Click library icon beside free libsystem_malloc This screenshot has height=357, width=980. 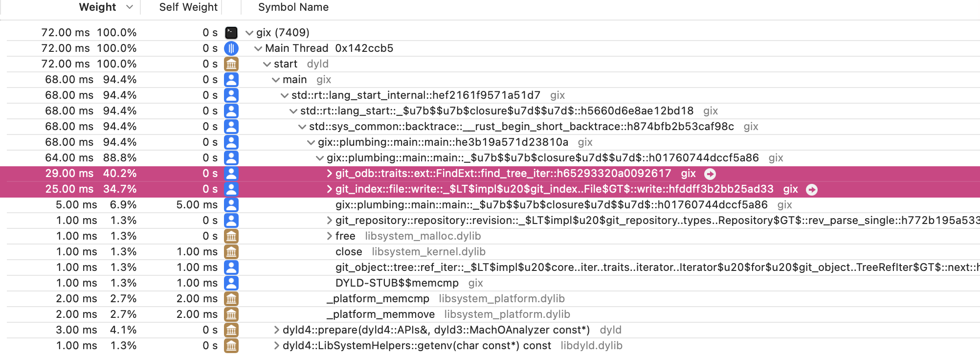231,236
